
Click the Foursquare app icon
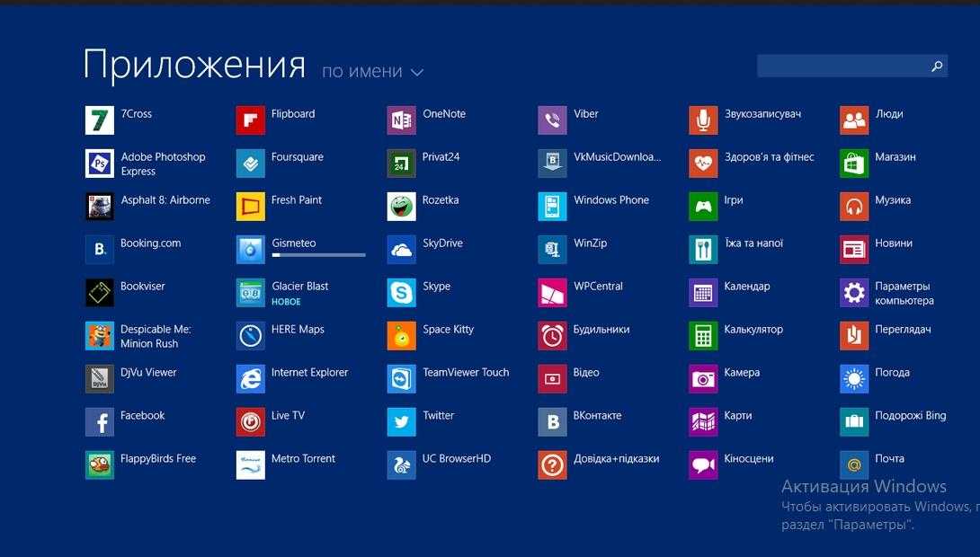tap(251, 163)
